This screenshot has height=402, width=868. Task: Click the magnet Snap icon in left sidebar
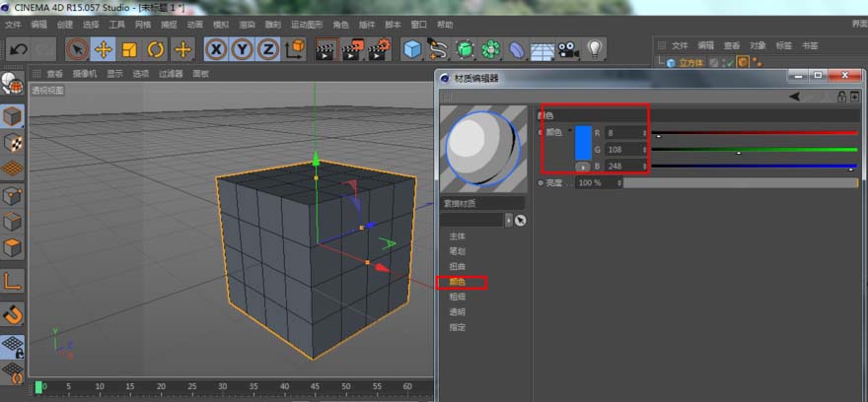click(13, 315)
